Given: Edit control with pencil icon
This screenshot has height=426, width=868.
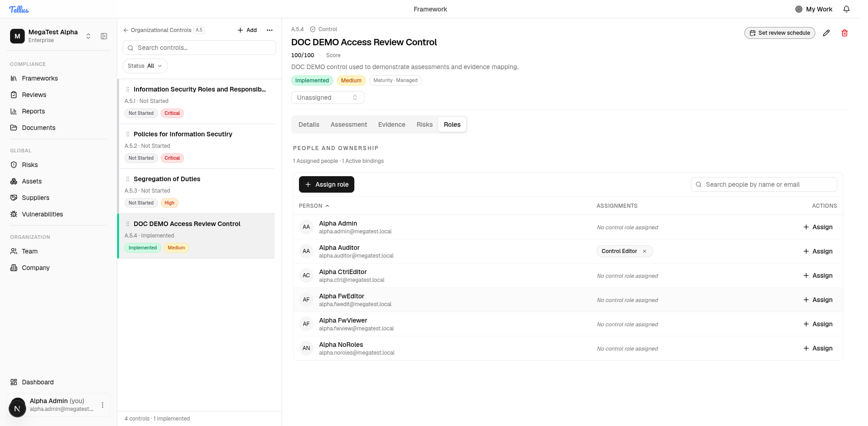Looking at the screenshot, I should [826, 33].
